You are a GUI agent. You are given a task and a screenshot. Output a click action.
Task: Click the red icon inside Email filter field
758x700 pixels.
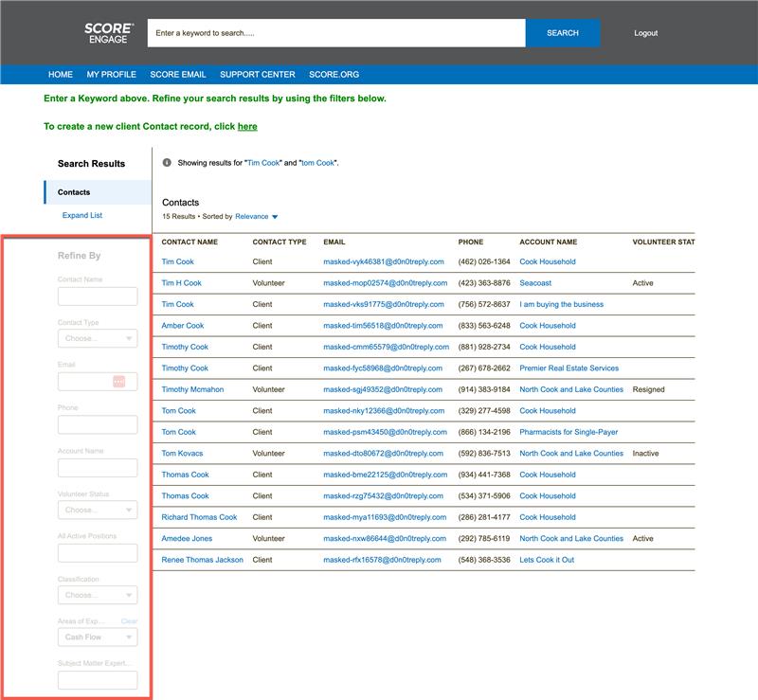(x=119, y=382)
